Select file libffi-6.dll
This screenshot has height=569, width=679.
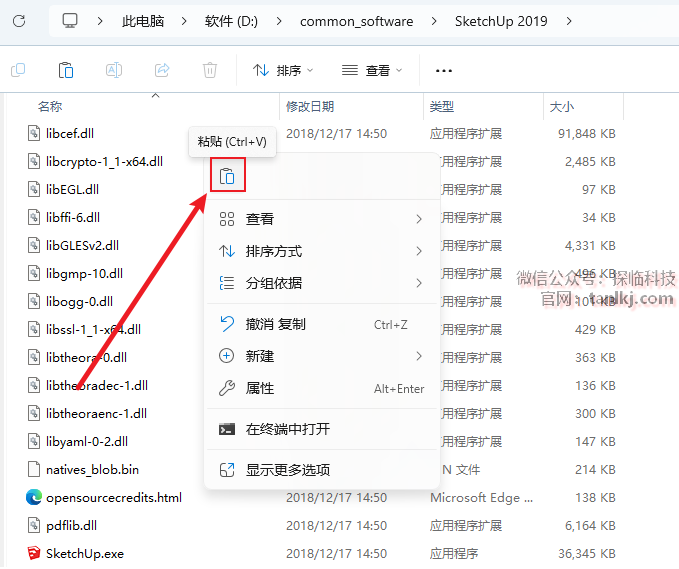pyautogui.click(x=73, y=217)
